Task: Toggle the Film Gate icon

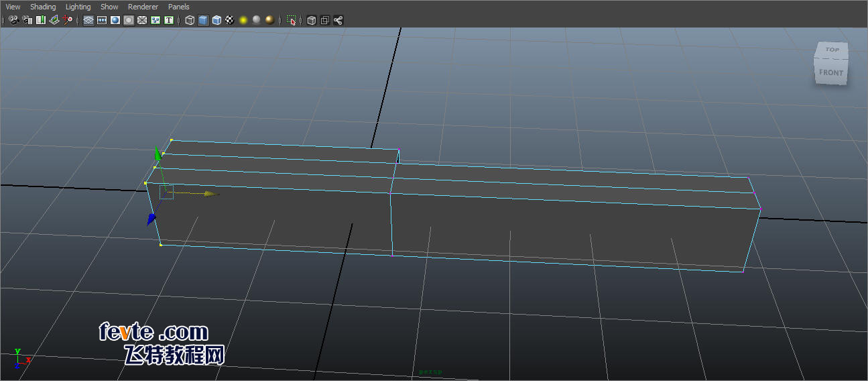Action: pos(102,20)
